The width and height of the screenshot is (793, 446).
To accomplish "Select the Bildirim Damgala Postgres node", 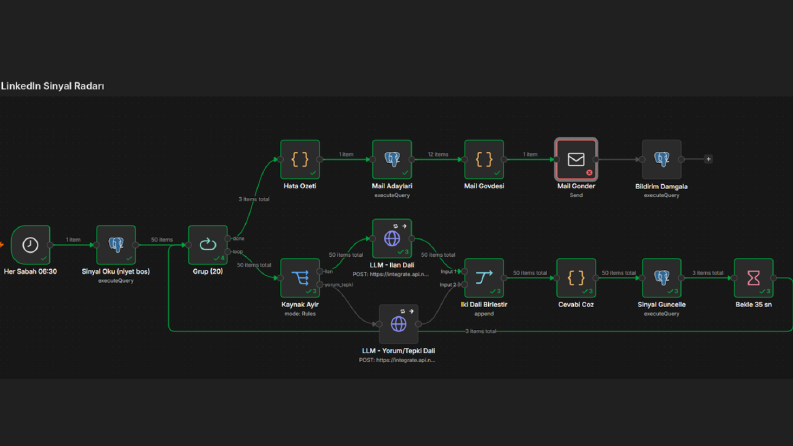I will [x=662, y=159].
